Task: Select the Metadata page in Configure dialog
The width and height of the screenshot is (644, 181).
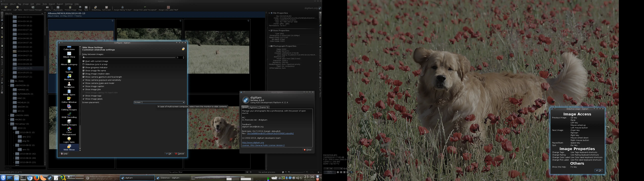Action: [69, 78]
